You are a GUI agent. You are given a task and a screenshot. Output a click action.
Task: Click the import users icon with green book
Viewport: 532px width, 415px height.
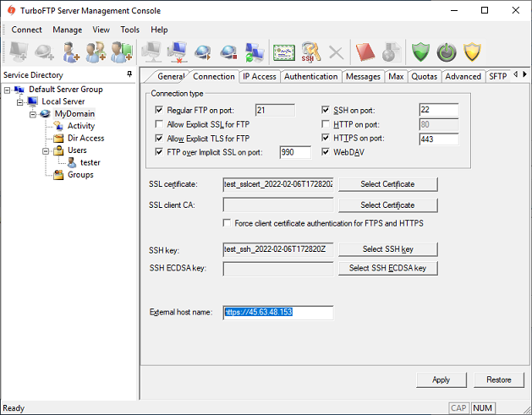click(x=122, y=52)
